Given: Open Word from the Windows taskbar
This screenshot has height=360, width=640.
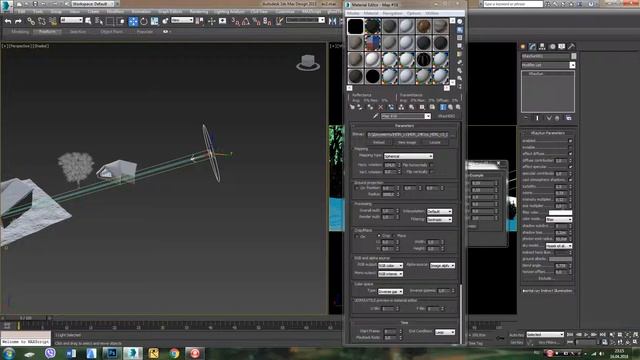Looking at the screenshot, I should tap(71, 353).
